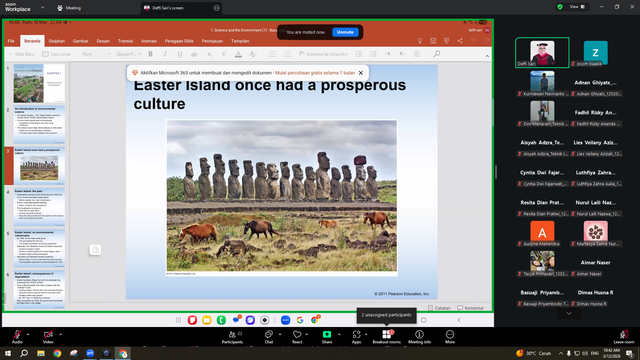Open Windows Start menu
Viewport: 640px width, 360px height.
(x=8, y=353)
